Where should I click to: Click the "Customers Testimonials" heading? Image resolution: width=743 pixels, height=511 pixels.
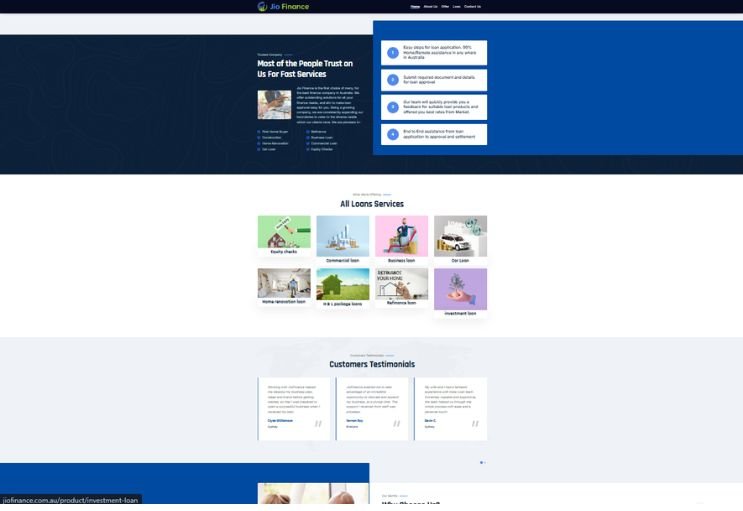pos(372,364)
